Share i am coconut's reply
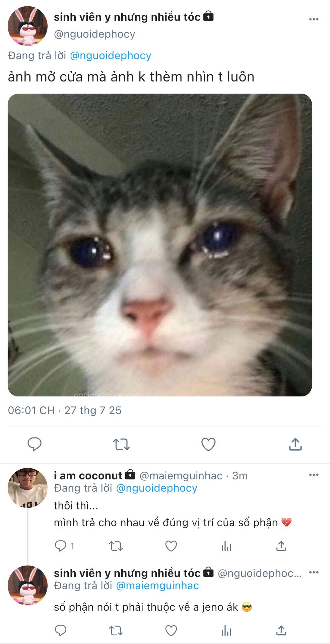This screenshot has width=330, height=644. 281,546
